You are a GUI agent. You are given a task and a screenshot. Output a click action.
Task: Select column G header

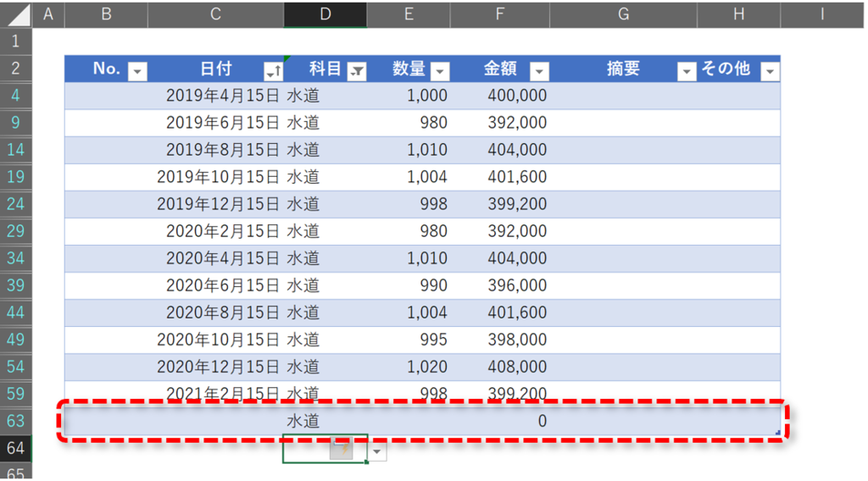pos(623,14)
